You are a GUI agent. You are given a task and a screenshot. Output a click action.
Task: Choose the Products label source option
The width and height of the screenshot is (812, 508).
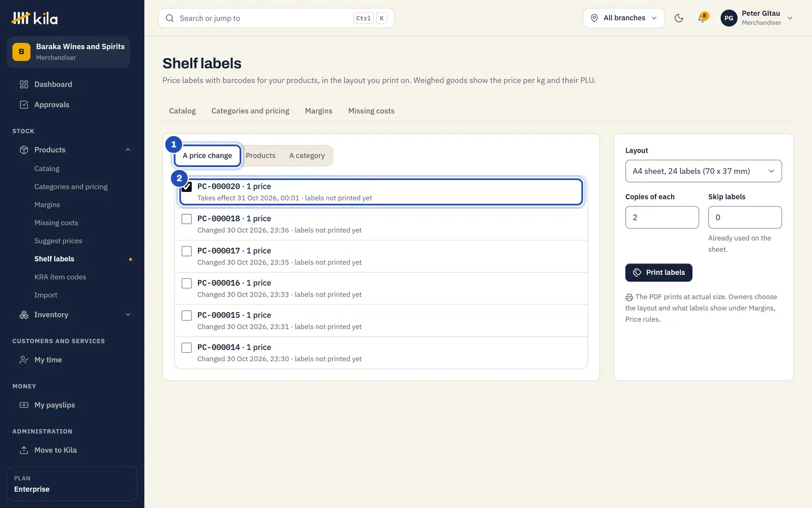tap(261, 156)
